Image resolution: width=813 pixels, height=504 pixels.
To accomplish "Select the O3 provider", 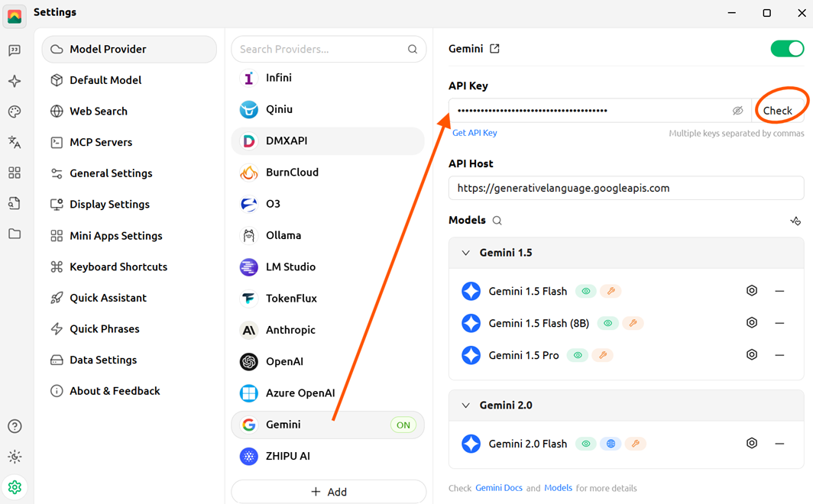I will point(328,204).
